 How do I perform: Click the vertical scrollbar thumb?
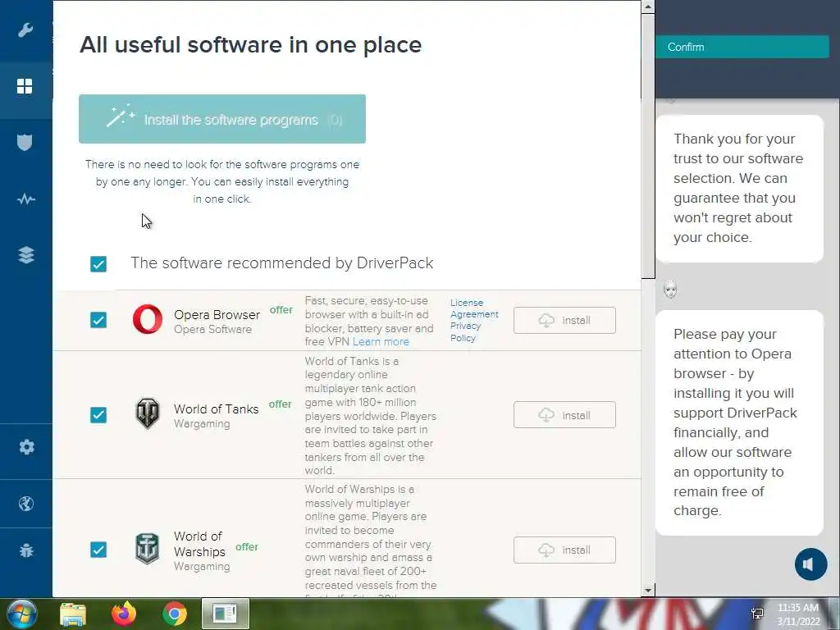click(x=648, y=146)
